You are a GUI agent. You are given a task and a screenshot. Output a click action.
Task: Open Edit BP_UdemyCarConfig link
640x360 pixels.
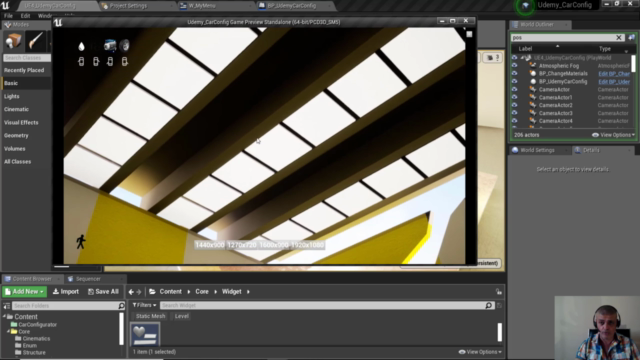coord(614,82)
